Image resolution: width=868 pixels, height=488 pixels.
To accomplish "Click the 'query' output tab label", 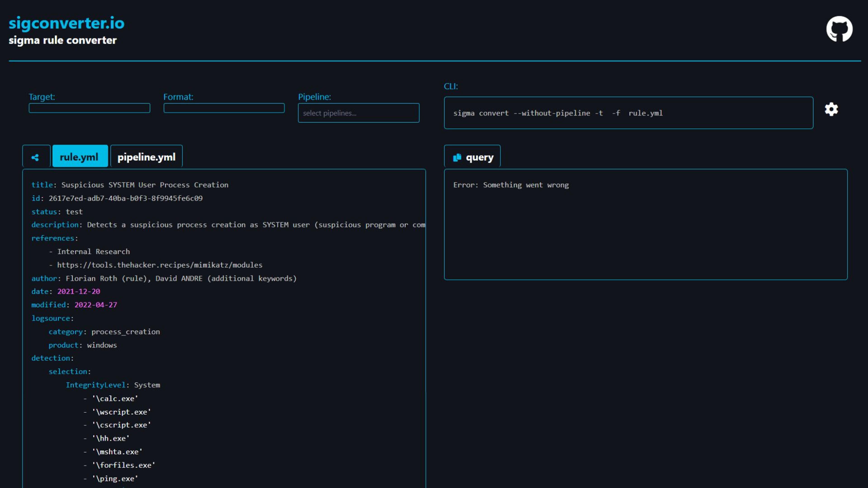I will tap(479, 157).
